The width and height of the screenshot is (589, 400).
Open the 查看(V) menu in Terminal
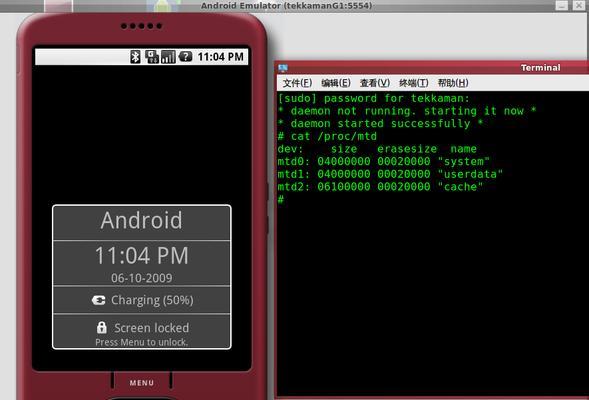(x=375, y=83)
